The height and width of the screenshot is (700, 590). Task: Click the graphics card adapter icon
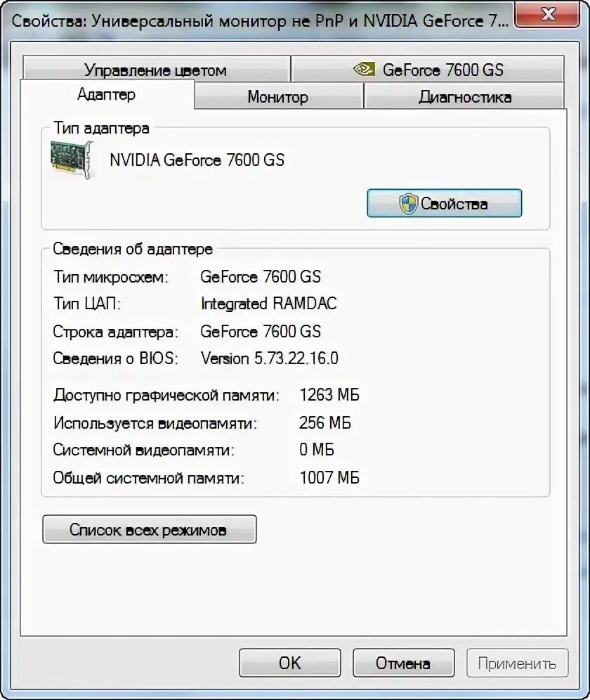click(72, 160)
